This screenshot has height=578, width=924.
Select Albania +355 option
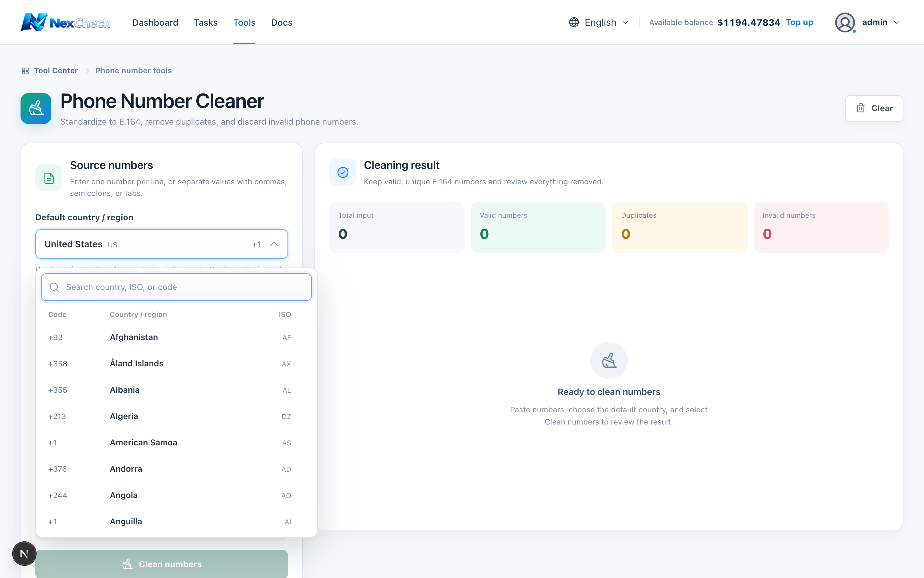pos(176,390)
